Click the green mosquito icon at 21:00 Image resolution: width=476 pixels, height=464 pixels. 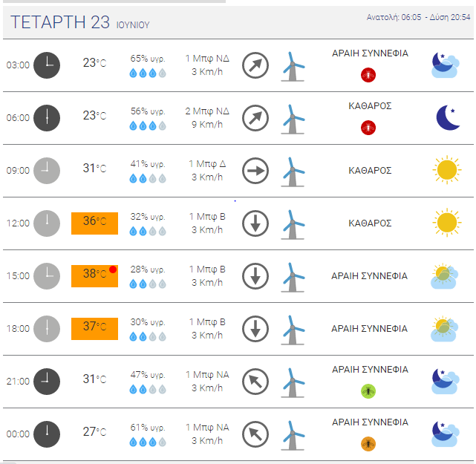point(368,391)
